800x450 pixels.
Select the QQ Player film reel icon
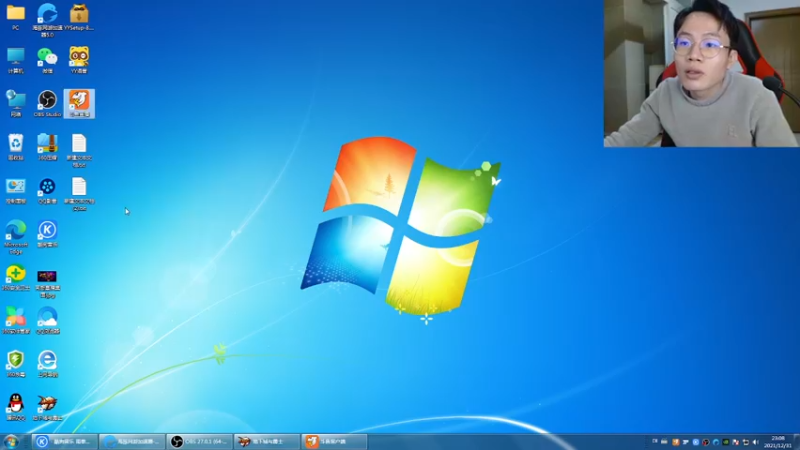click(47, 191)
